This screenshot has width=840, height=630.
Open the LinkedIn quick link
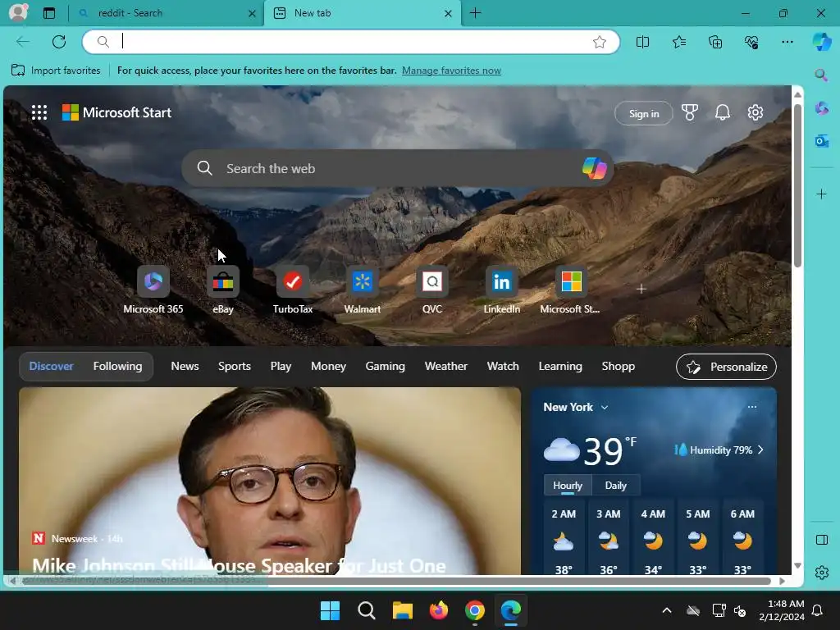(x=501, y=290)
